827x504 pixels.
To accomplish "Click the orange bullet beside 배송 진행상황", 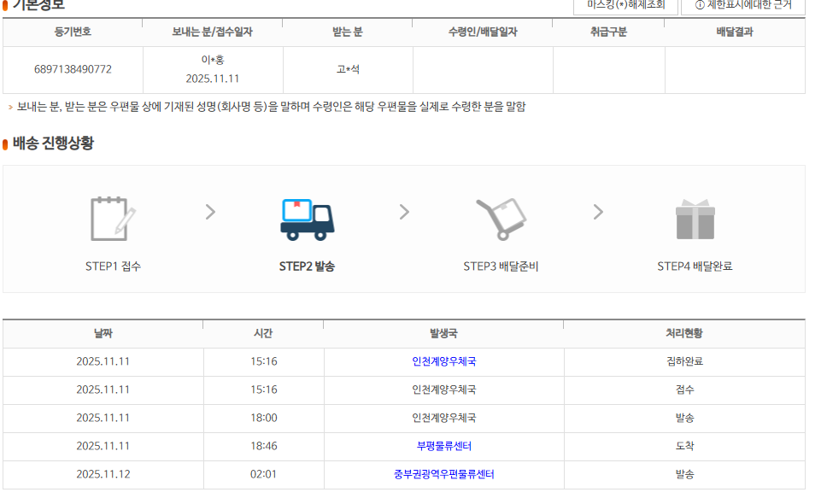I will (6, 144).
